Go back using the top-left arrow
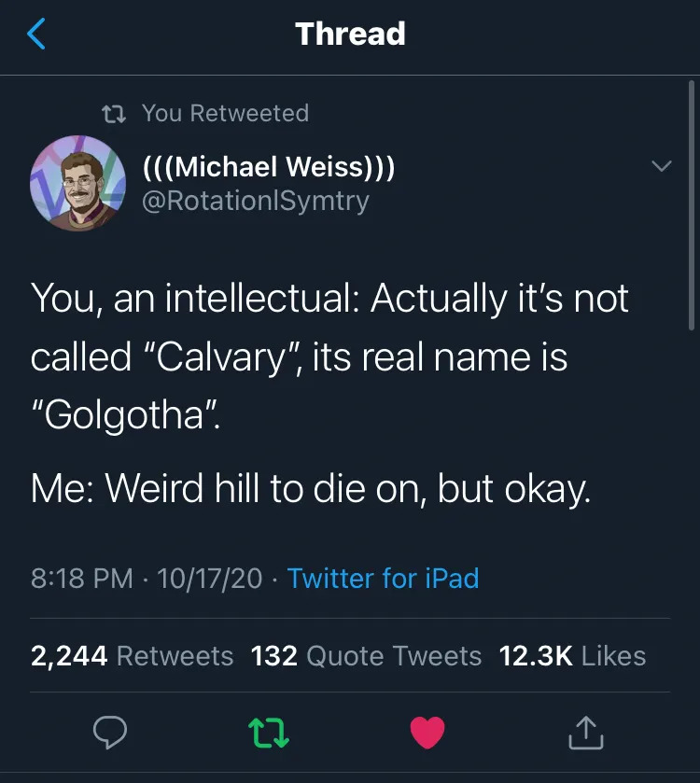 pyautogui.click(x=36, y=35)
